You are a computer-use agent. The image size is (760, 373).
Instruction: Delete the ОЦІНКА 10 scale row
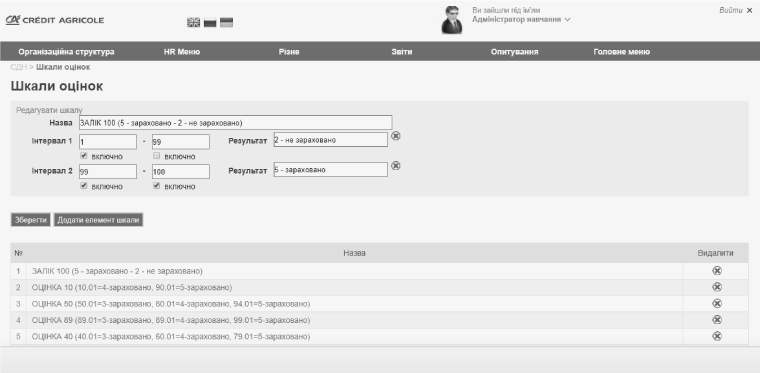pos(717,287)
